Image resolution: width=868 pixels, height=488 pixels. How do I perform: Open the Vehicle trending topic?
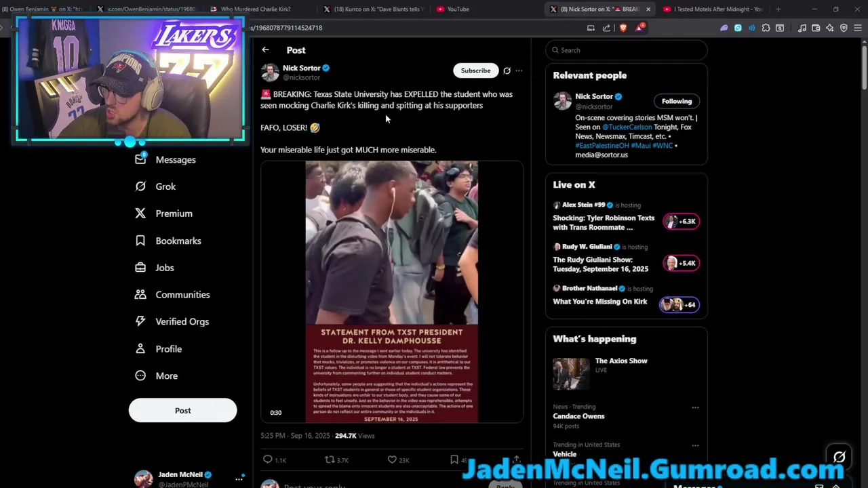(564, 453)
